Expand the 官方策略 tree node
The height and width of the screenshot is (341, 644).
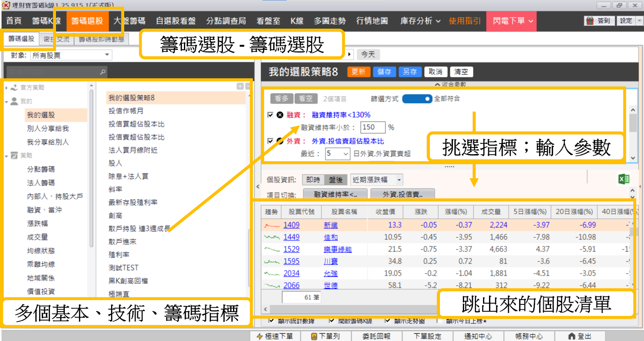click(6, 88)
